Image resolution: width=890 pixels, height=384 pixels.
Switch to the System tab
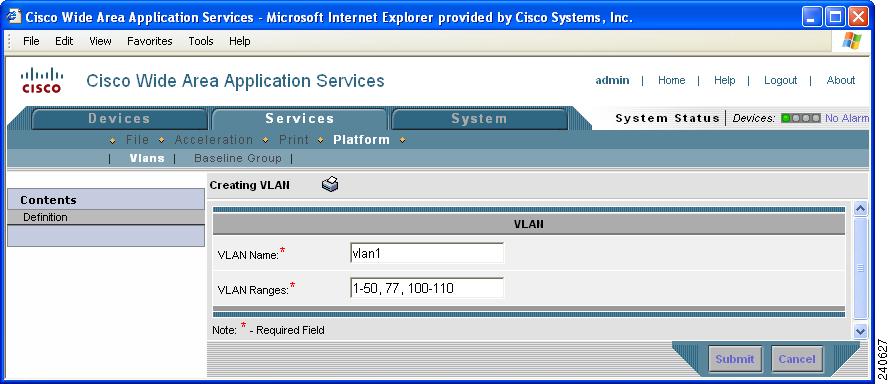pos(479,119)
